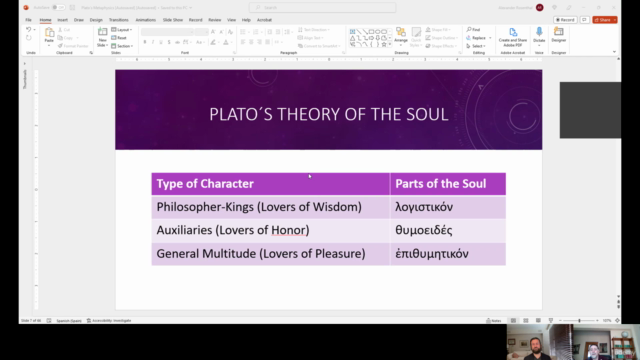Open the Layout dropdown

[122, 30]
